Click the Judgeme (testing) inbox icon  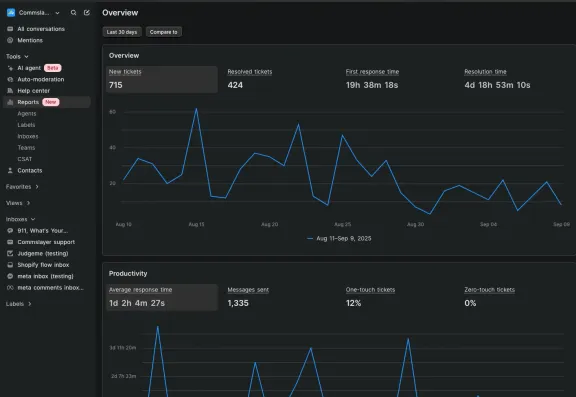tap(10, 253)
